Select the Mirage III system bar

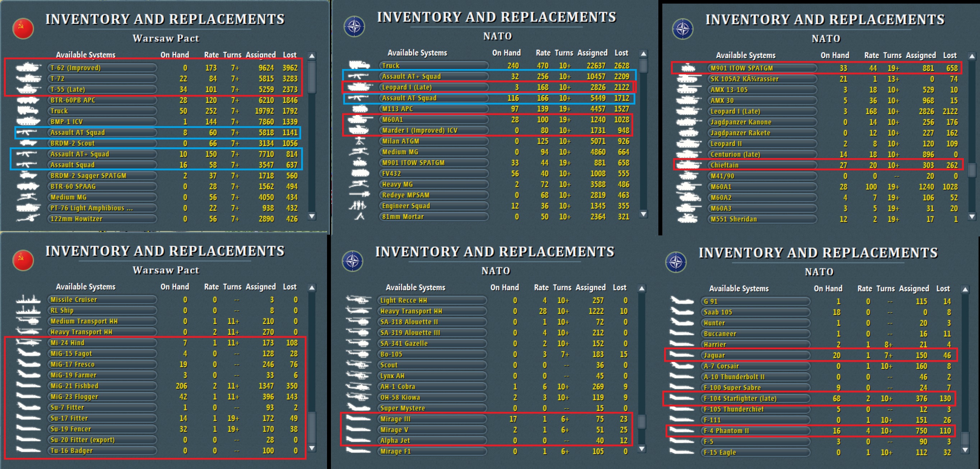tap(432, 419)
